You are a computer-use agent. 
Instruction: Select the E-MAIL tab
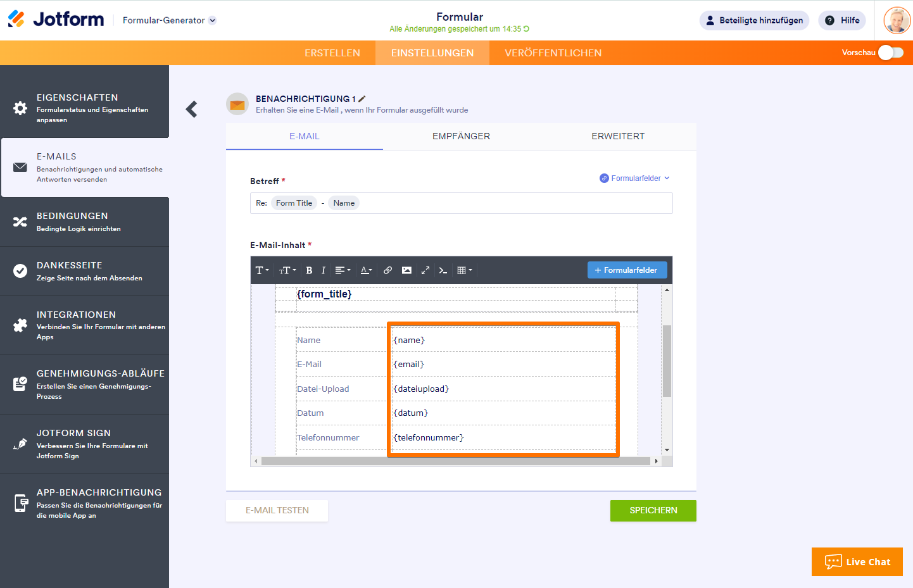point(305,137)
